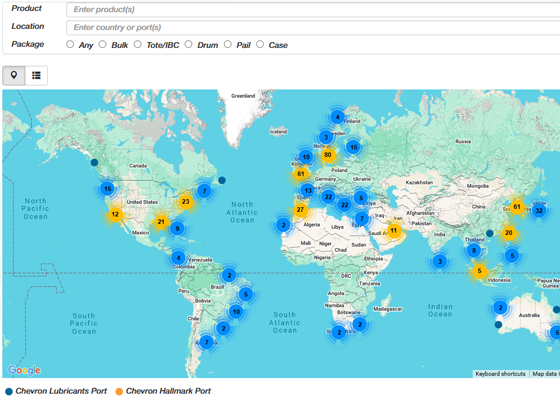Open yellow cluster 12 near California
Image resolution: width=560 pixels, height=400 pixels.
tap(115, 215)
